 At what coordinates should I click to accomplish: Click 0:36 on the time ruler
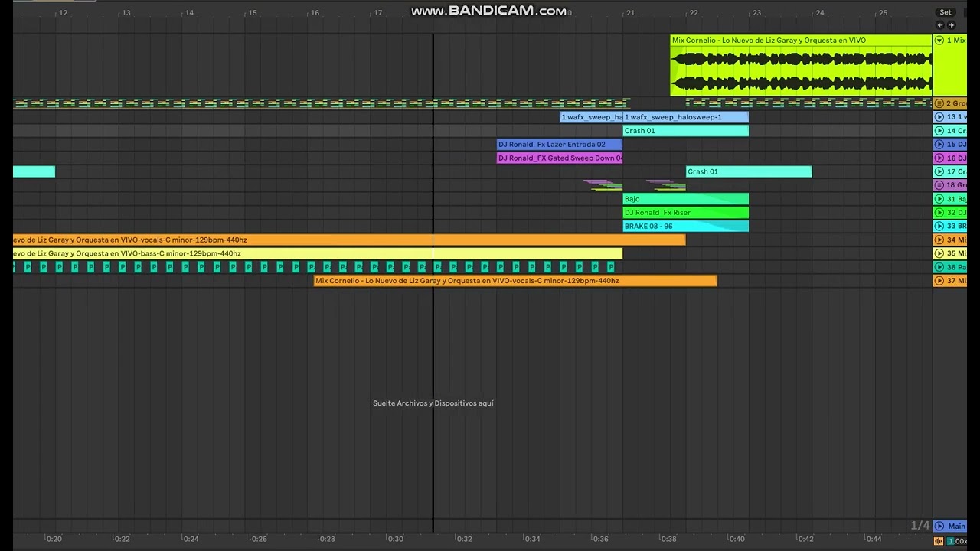pyautogui.click(x=601, y=539)
